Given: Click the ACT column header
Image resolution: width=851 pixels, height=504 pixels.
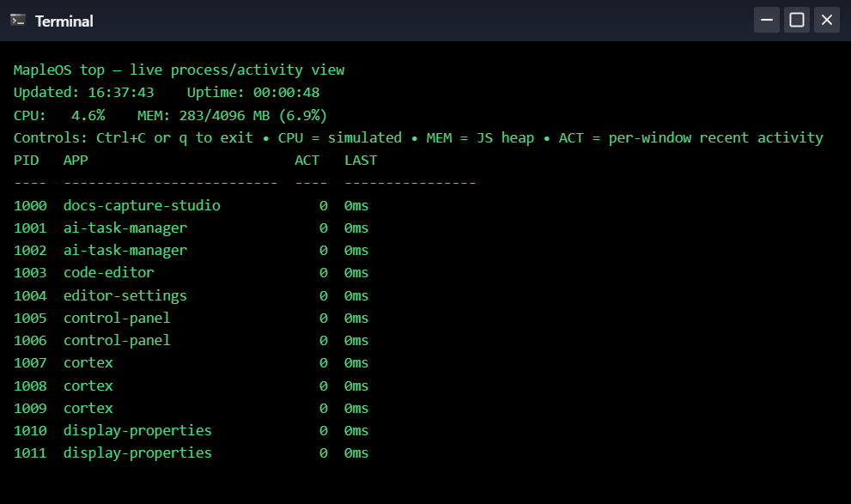Looking at the screenshot, I should (307, 161).
